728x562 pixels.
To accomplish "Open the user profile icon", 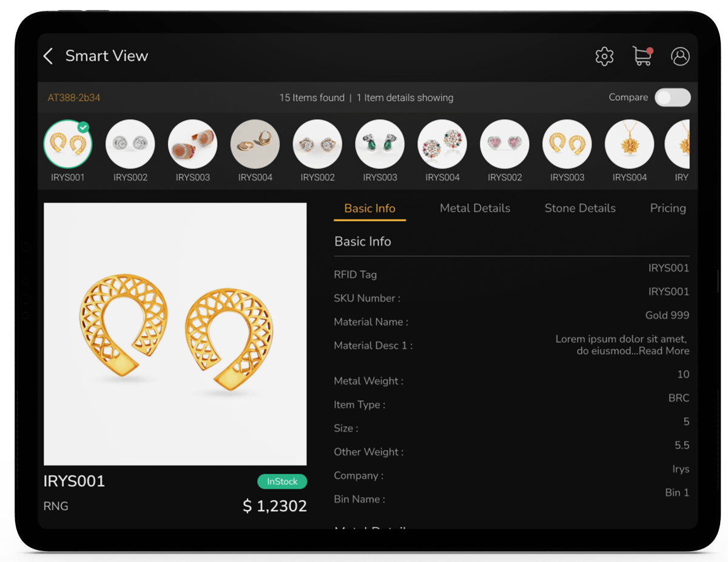I will (680, 56).
